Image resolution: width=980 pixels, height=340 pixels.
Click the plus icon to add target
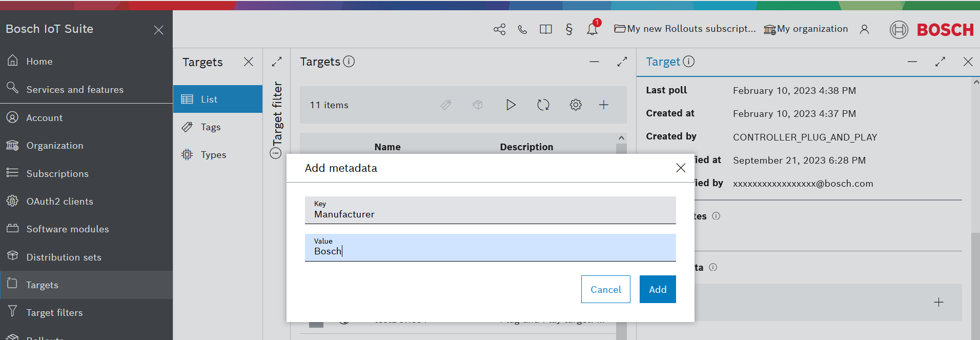(x=604, y=105)
